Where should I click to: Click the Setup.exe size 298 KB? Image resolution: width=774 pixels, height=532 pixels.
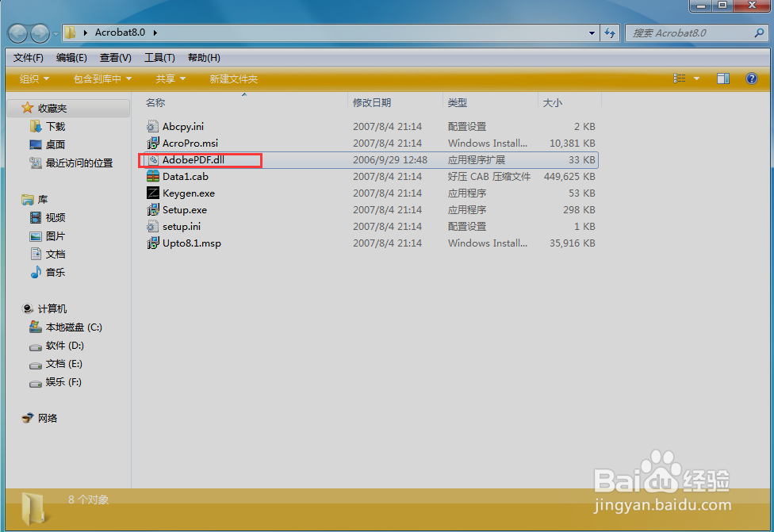tap(579, 210)
